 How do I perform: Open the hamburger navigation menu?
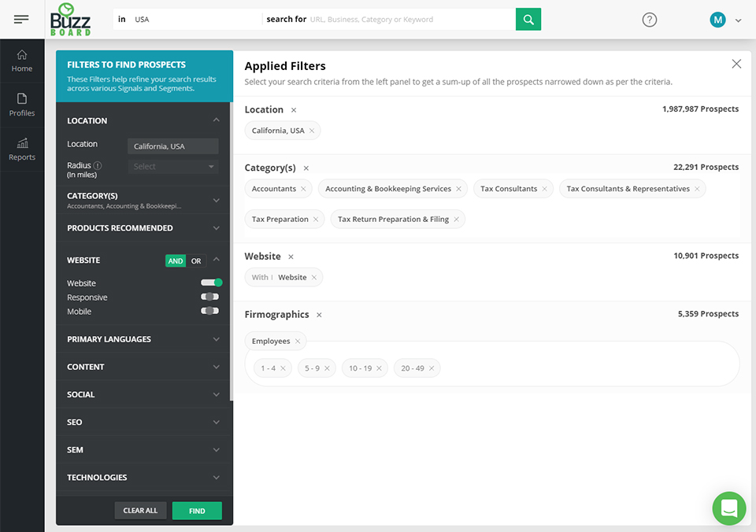pos(22,19)
